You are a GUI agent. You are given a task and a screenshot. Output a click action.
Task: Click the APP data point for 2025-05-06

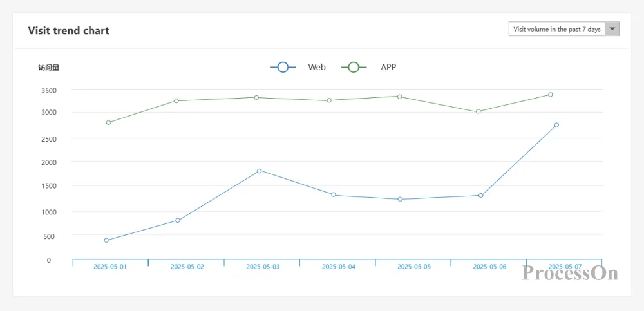click(478, 111)
